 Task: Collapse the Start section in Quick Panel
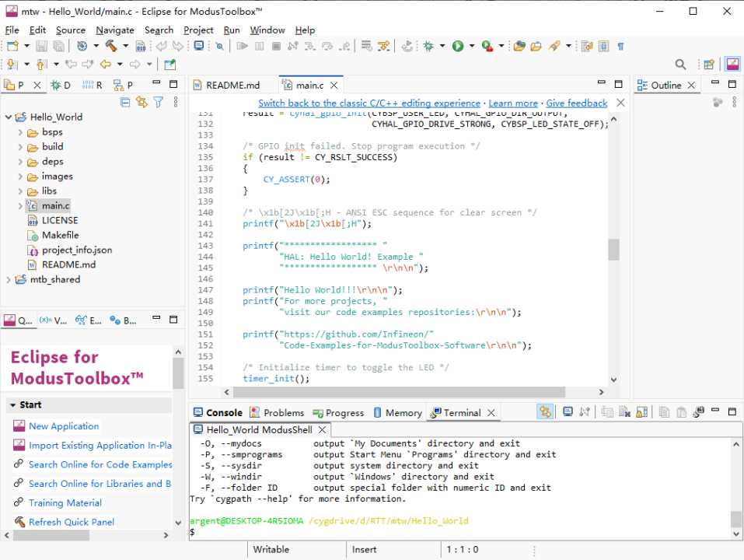(12, 405)
